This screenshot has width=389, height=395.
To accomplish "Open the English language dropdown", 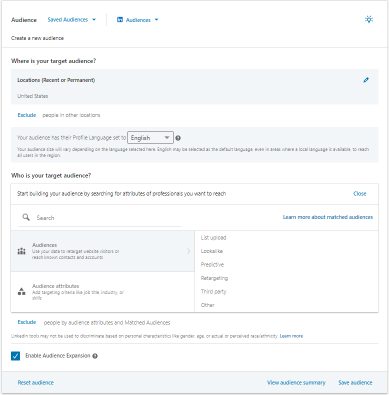I will (150, 138).
